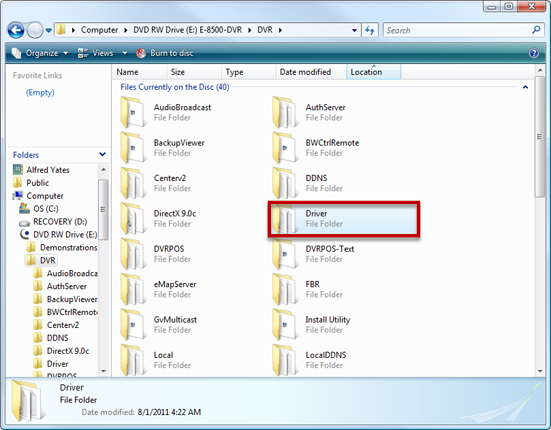Select the Driver folder in file list
Image resolution: width=551 pixels, height=430 pixels.
tap(344, 219)
